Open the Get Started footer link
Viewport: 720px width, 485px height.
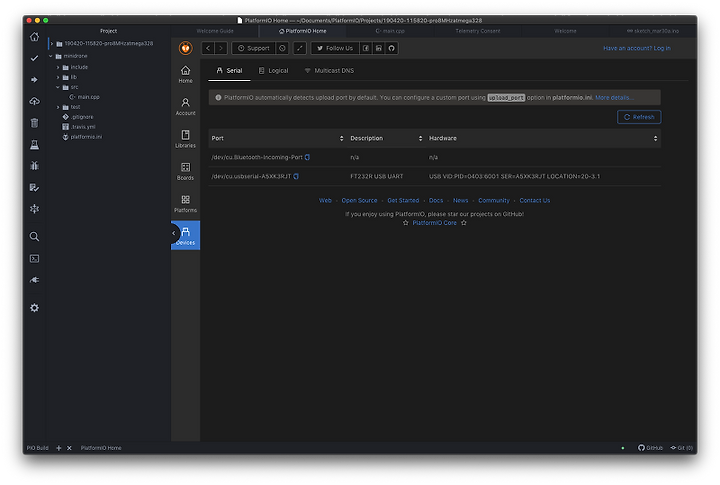(x=403, y=201)
